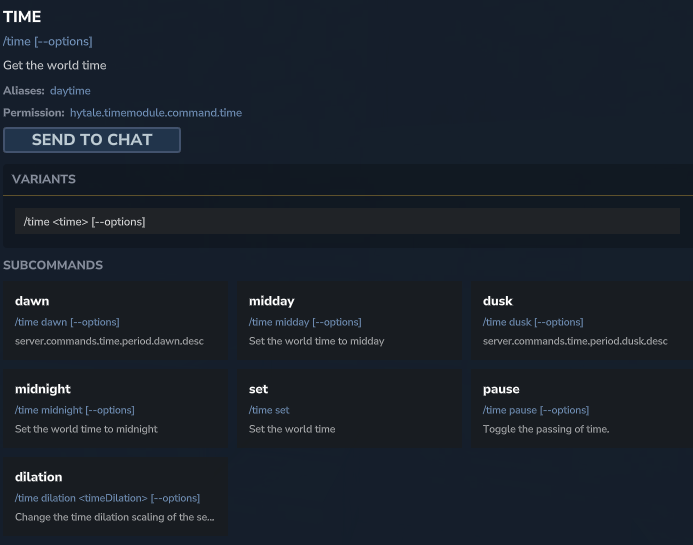
Task: Select the dusk subcommand card
Action: pos(582,321)
